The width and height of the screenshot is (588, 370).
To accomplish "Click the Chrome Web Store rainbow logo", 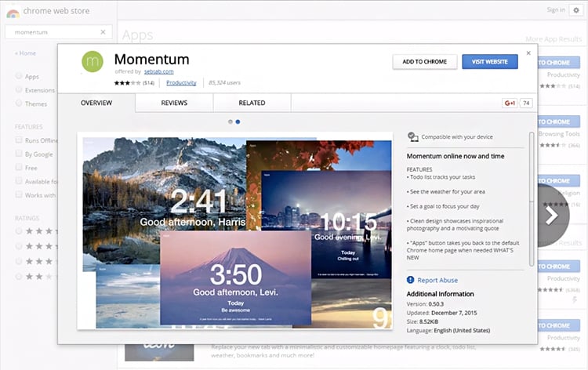I will coord(13,13).
